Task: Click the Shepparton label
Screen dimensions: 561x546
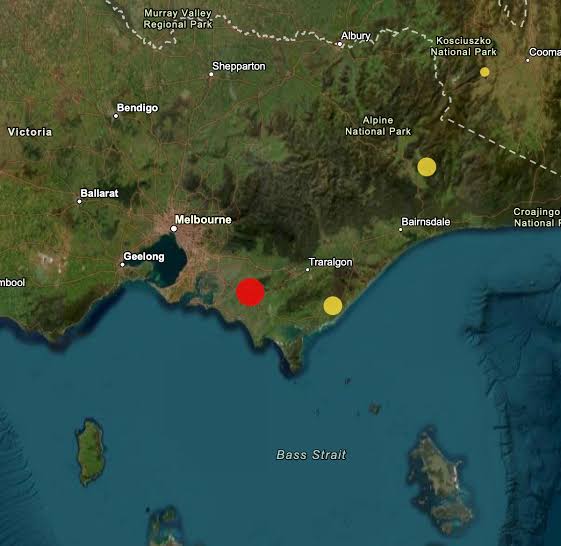Action: (x=239, y=66)
